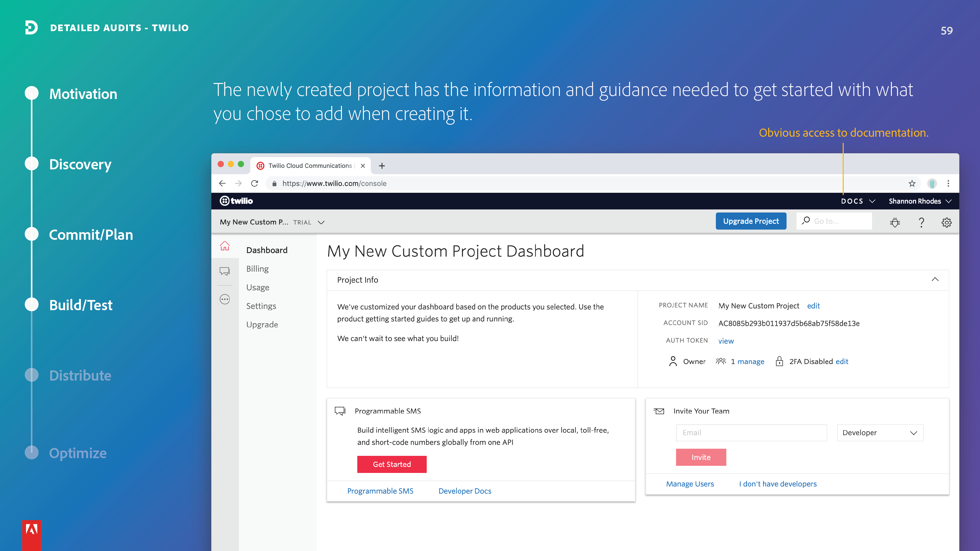Focus the Email invite field
This screenshot has width=980, height=551.
click(x=751, y=433)
